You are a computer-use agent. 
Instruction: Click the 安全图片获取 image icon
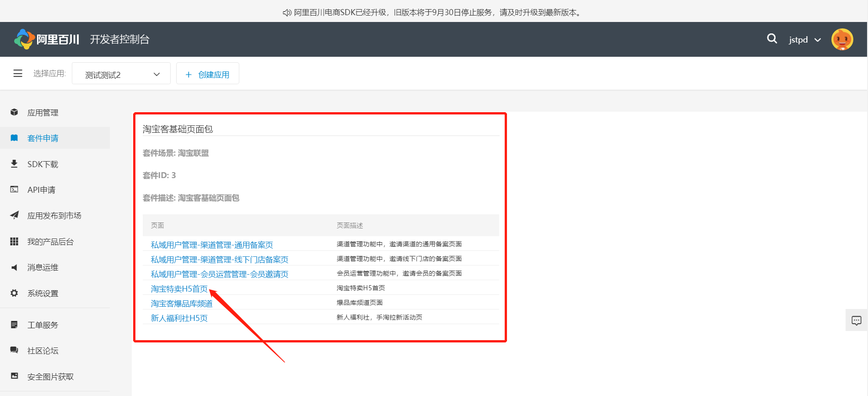pos(14,376)
